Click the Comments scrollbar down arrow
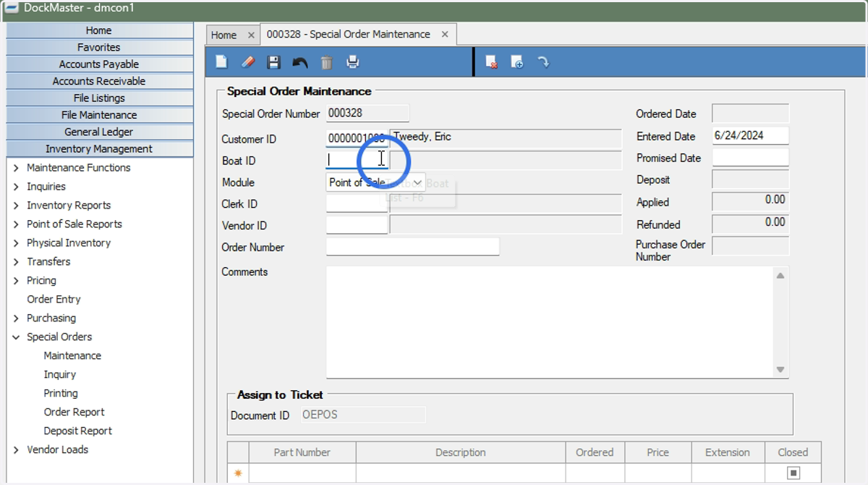Viewport: 868px width, 485px height. pos(780,369)
